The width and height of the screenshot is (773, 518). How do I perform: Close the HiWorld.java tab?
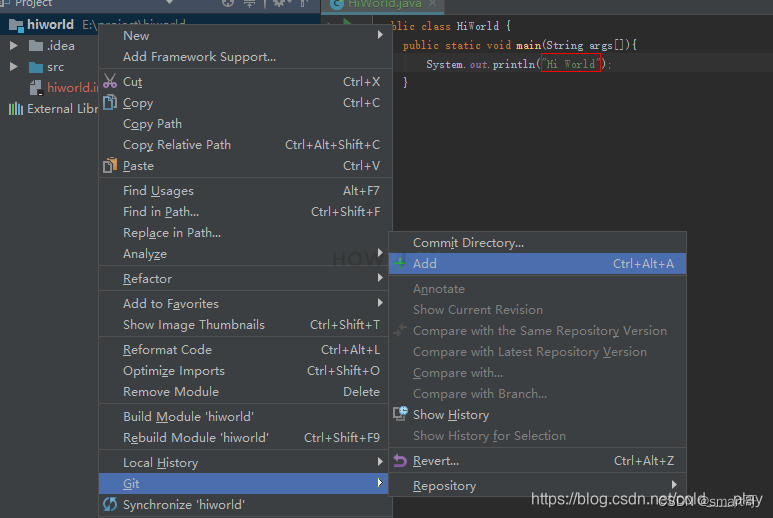click(x=432, y=4)
